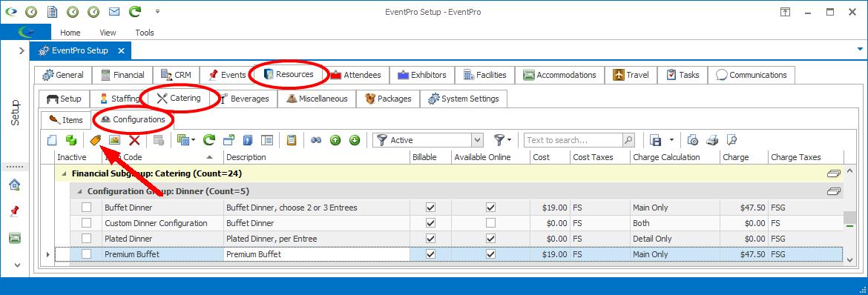Sort by Charge Calculation column header
Image resolution: width=868 pixels, height=295 pixels.
coord(674,157)
